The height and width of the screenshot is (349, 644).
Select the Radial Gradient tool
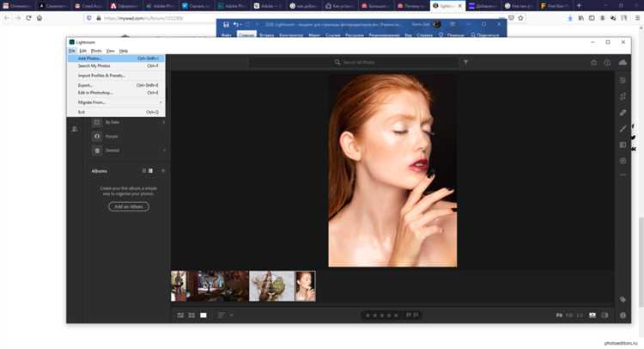coord(623,161)
